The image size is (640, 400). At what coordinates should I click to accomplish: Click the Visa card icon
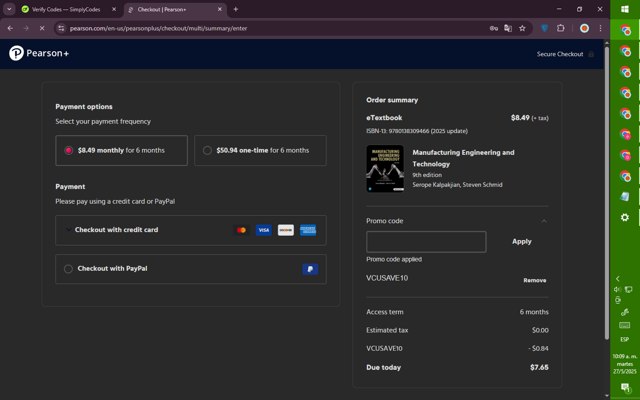tap(263, 230)
